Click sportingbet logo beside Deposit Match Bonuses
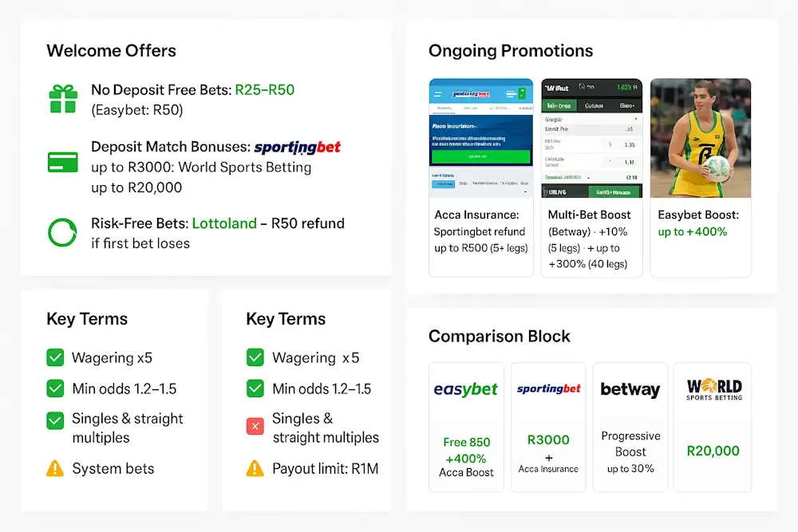Screen dimensions: 798x532 pos(297,148)
